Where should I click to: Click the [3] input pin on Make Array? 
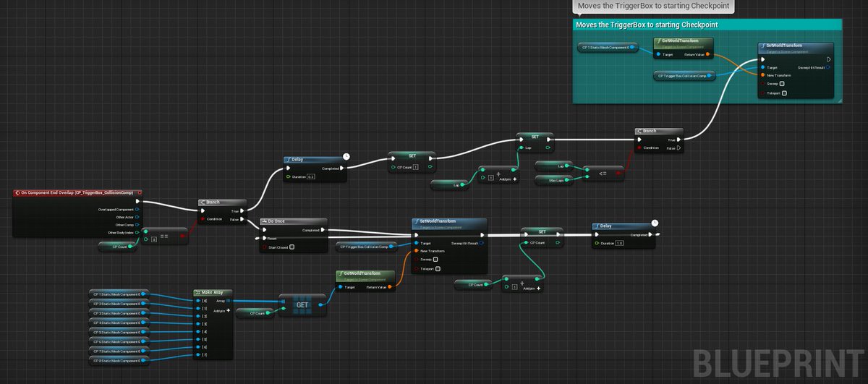[197, 324]
